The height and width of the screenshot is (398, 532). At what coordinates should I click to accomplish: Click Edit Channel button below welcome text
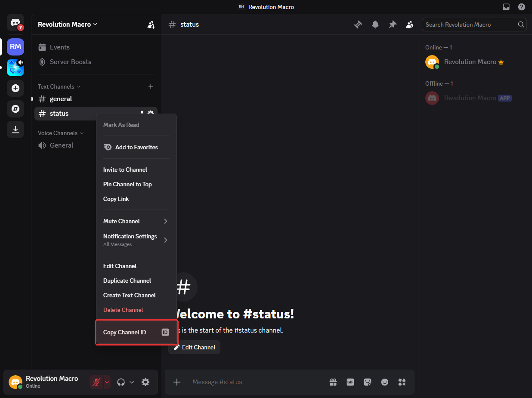pyautogui.click(x=194, y=347)
